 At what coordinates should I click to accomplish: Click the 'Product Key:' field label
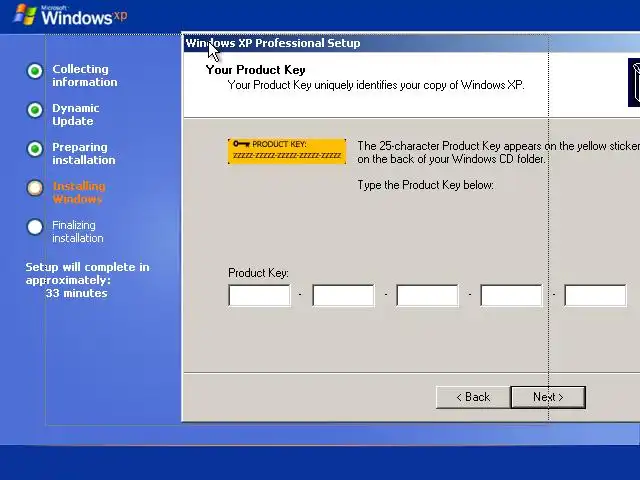coord(258,273)
